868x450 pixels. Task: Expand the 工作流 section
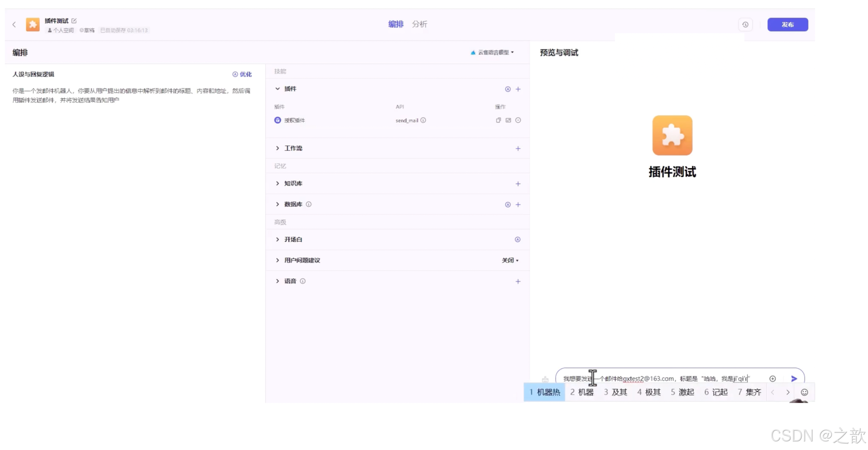click(278, 148)
